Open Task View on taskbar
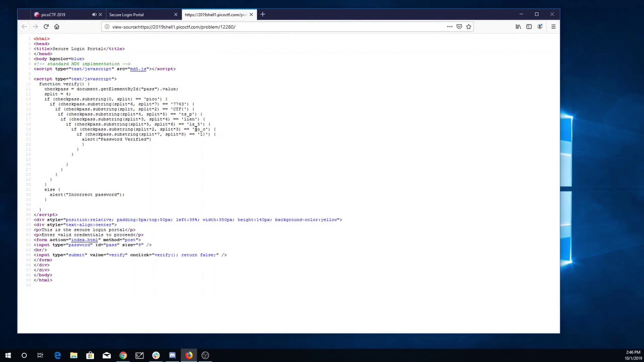The width and height of the screenshot is (644, 362). [x=40, y=355]
